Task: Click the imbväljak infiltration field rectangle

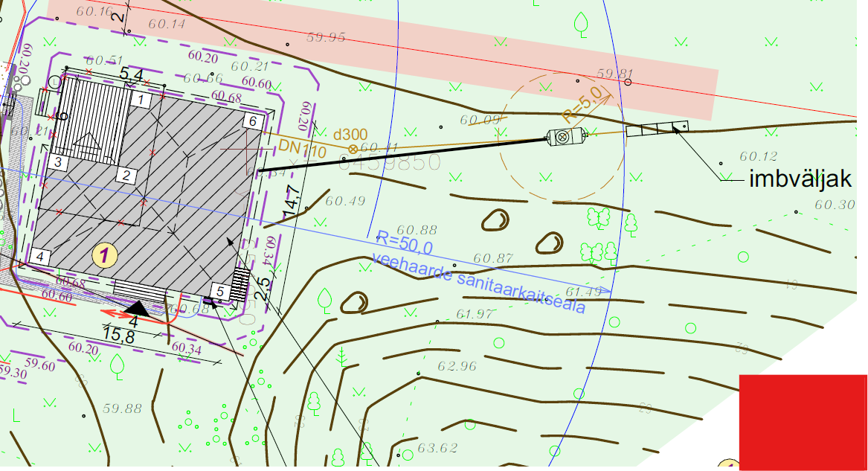Action: click(657, 130)
